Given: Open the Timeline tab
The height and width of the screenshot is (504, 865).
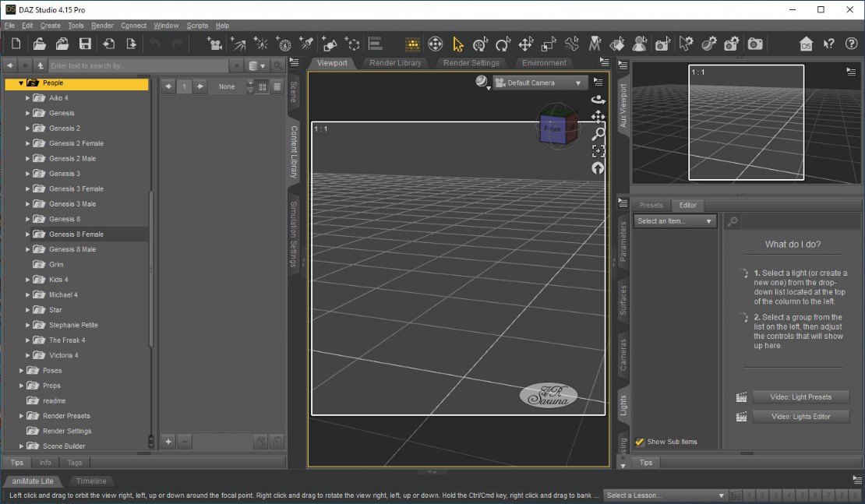Looking at the screenshot, I should coord(91,481).
